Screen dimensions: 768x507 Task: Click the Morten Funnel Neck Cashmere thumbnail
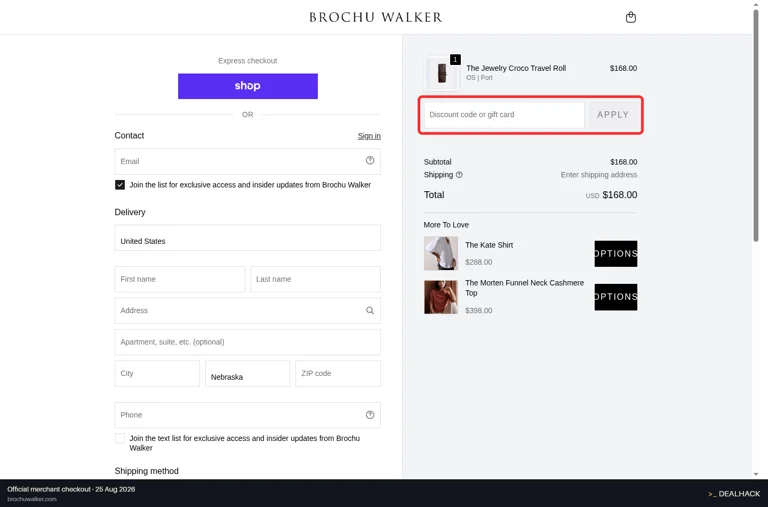[441, 297]
